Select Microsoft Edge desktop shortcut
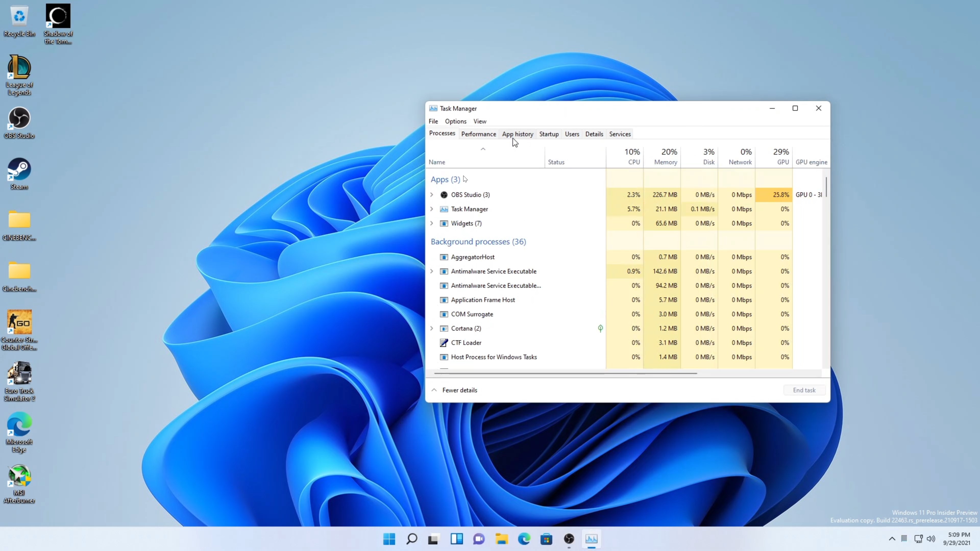 (x=19, y=432)
